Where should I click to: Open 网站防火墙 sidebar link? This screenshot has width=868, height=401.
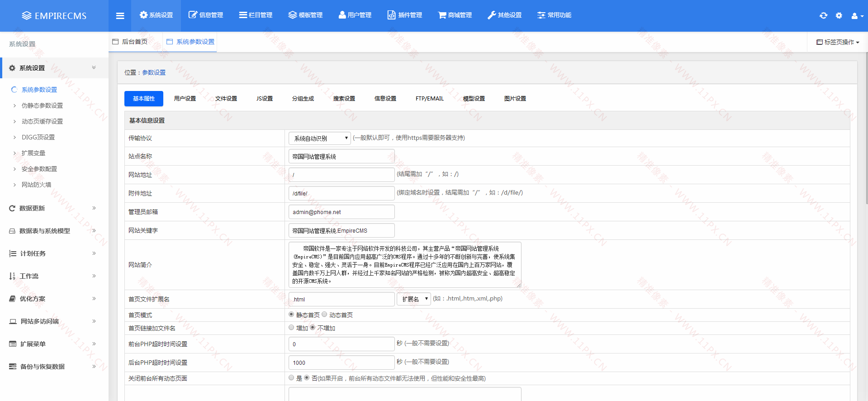[x=36, y=185]
